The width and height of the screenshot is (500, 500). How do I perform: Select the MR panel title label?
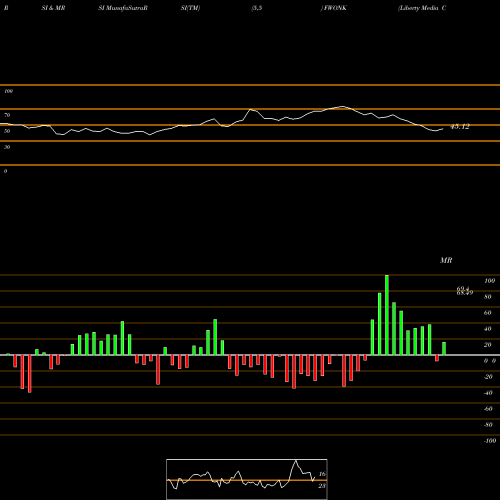446,260
